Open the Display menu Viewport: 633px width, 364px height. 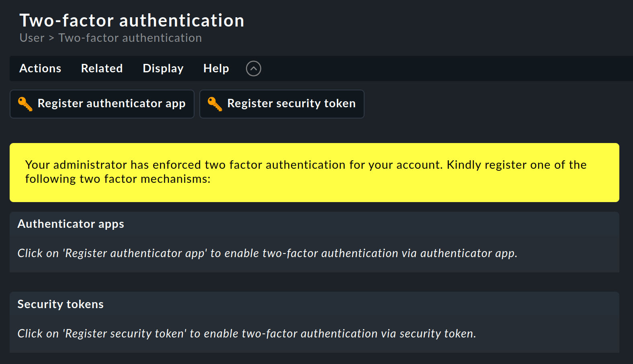[x=163, y=69]
